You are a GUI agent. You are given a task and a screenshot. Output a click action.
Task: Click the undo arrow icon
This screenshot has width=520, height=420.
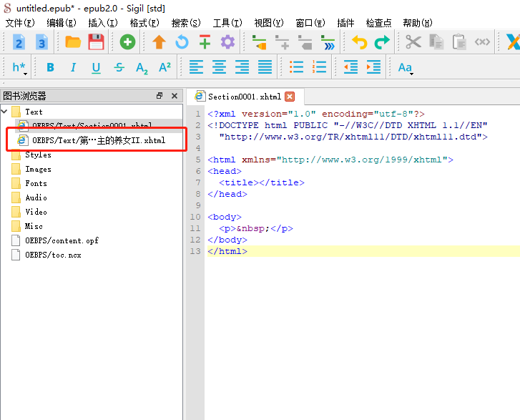(360, 42)
